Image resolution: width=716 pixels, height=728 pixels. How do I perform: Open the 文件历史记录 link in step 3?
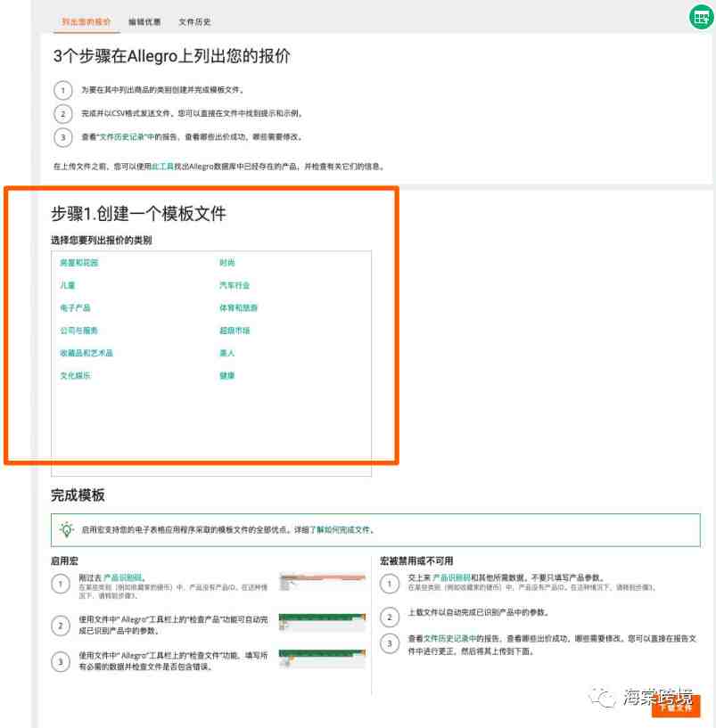click(x=122, y=137)
